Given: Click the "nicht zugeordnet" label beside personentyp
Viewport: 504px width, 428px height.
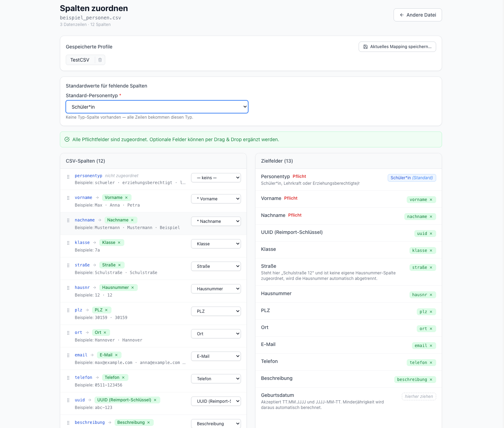Looking at the screenshot, I should [x=122, y=176].
